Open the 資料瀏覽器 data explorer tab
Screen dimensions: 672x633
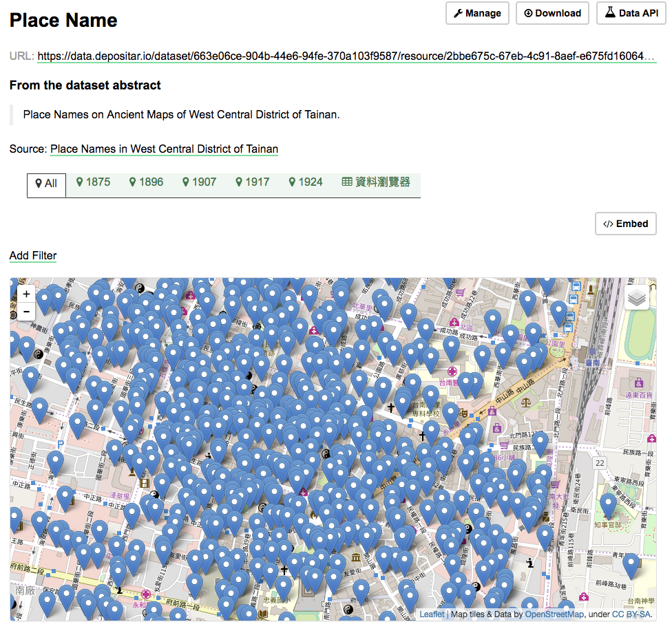pyautogui.click(x=376, y=182)
